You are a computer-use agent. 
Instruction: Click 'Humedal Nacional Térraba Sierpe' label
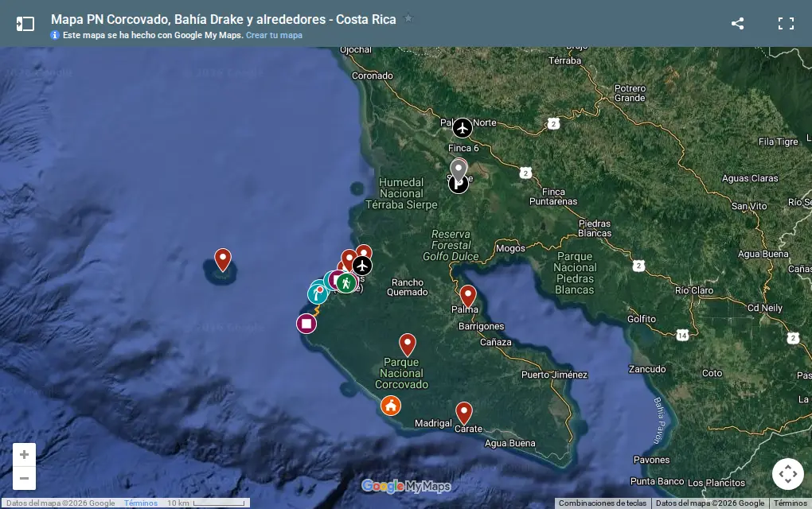point(401,193)
